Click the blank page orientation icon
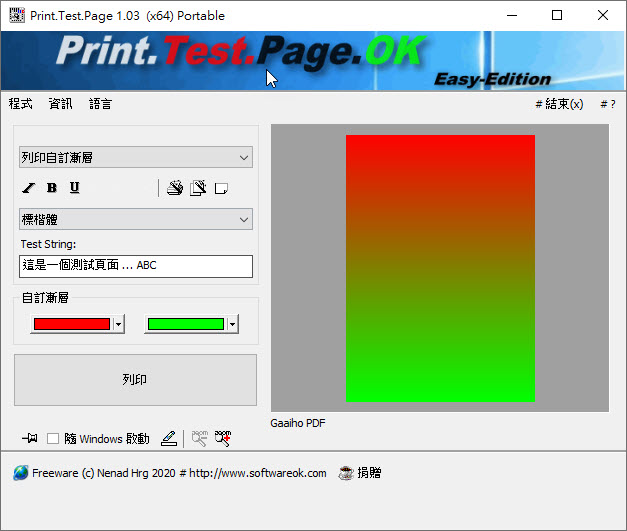The image size is (627, 531). [x=221, y=188]
